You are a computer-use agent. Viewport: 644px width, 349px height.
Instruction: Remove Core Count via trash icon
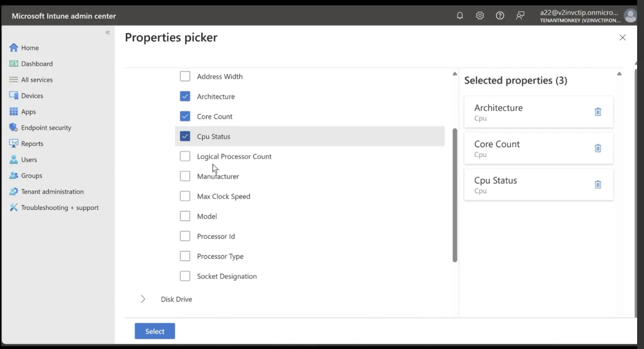pyautogui.click(x=598, y=148)
